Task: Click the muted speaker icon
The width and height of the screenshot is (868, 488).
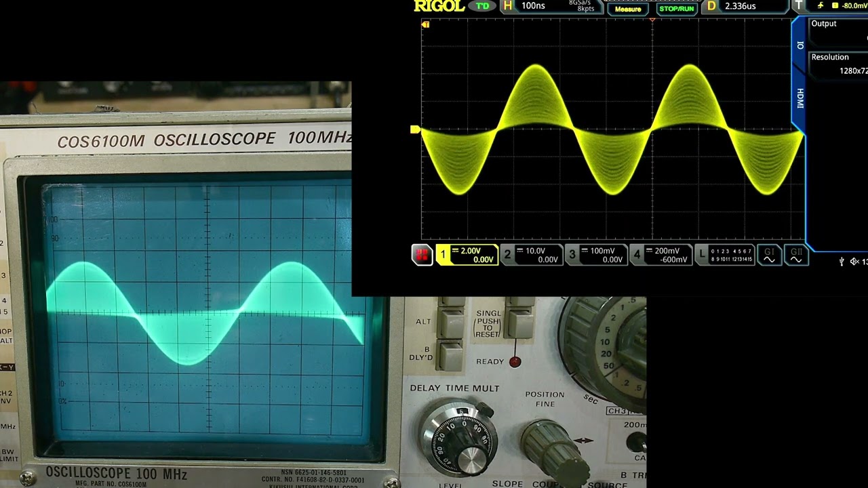Action: pyautogui.click(x=854, y=262)
